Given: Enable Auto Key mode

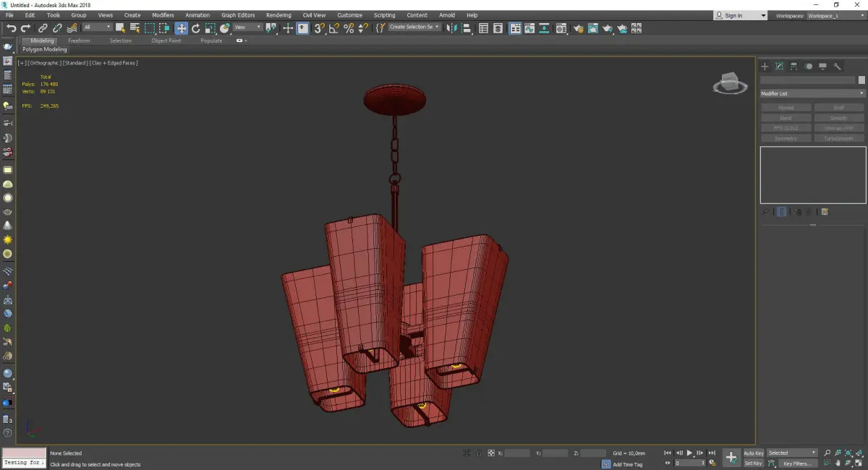Looking at the screenshot, I should pos(754,453).
